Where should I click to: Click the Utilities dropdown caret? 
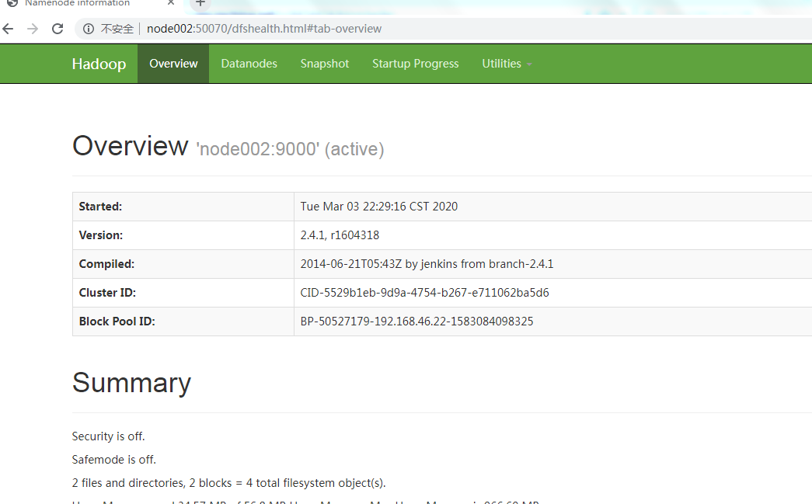click(x=529, y=64)
